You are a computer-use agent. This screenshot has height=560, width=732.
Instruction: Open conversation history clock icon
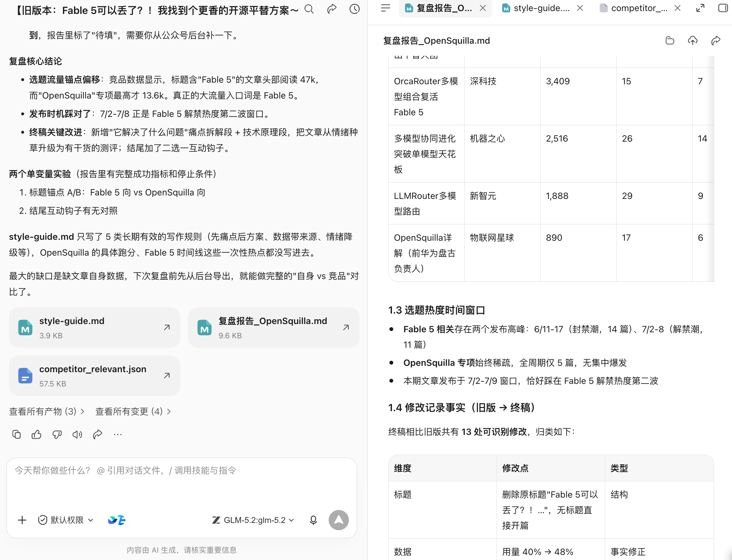click(x=355, y=9)
